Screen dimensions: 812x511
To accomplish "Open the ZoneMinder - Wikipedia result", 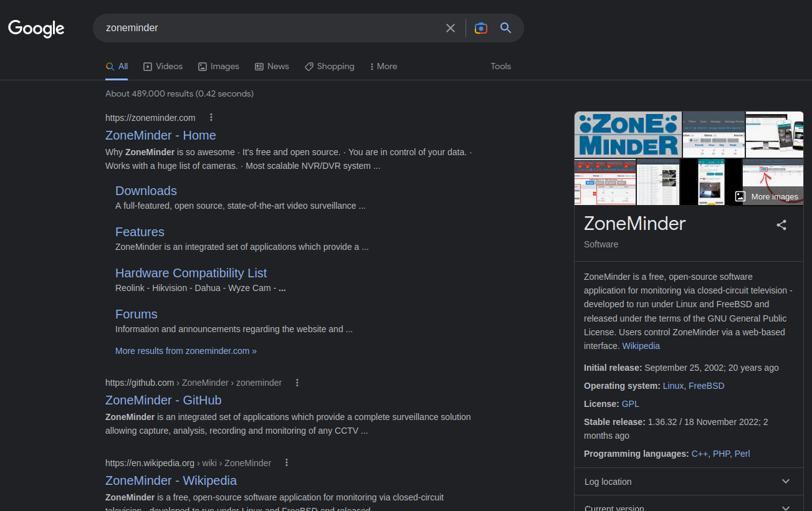I will click(171, 480).
